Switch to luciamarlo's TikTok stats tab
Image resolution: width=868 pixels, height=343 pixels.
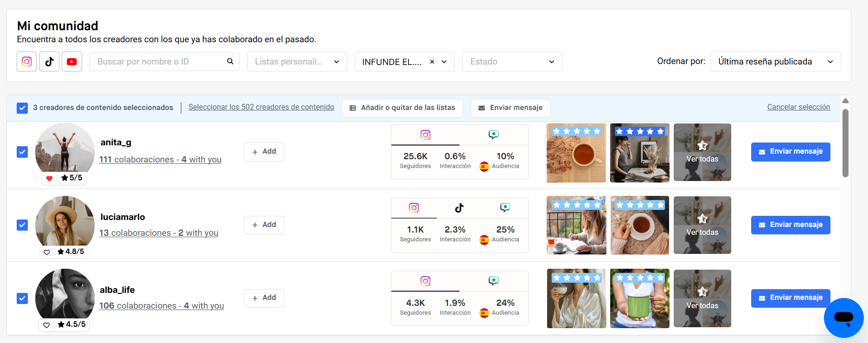pyautogui.click(x=459, y=208)
